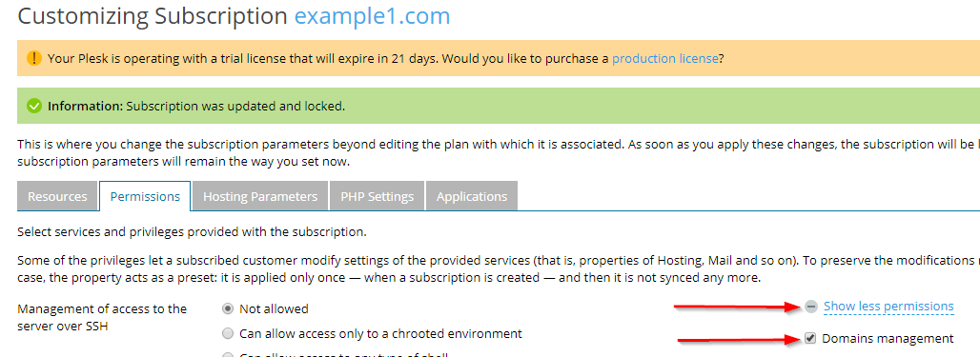Switch to the Resources tab

click(57, 196)
